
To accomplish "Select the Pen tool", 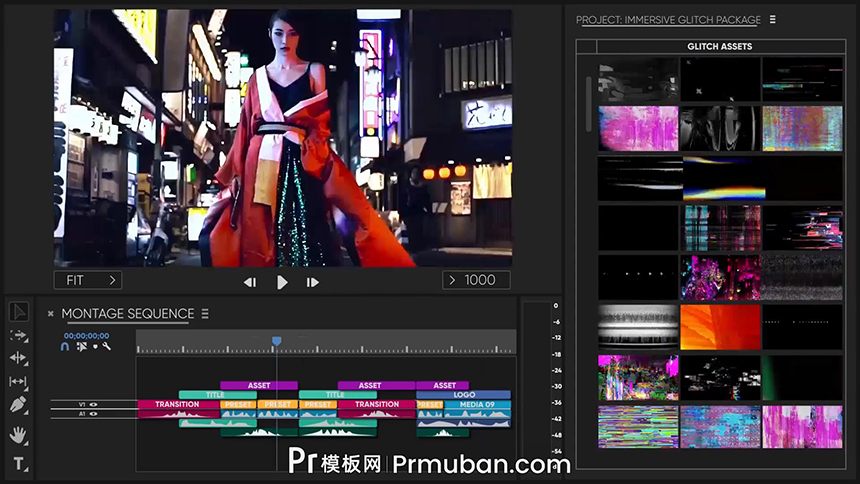I will point(19,405).
